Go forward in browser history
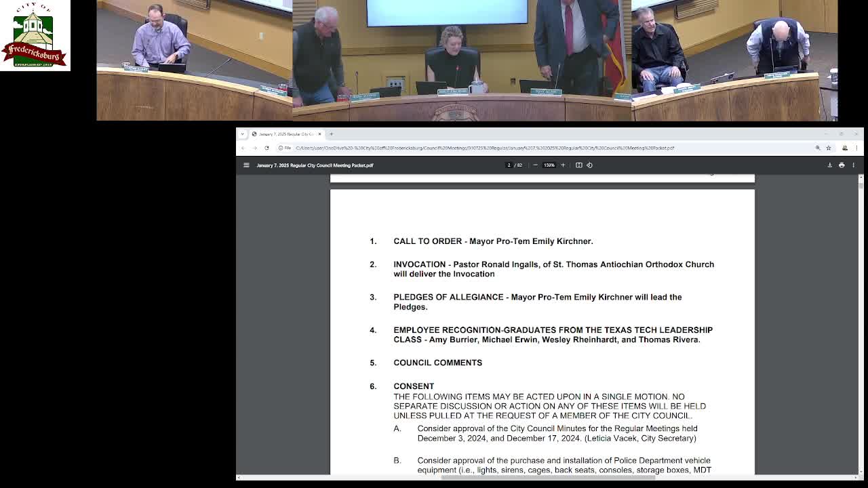The width and height of the screenshot is (868, 488). 255,148
